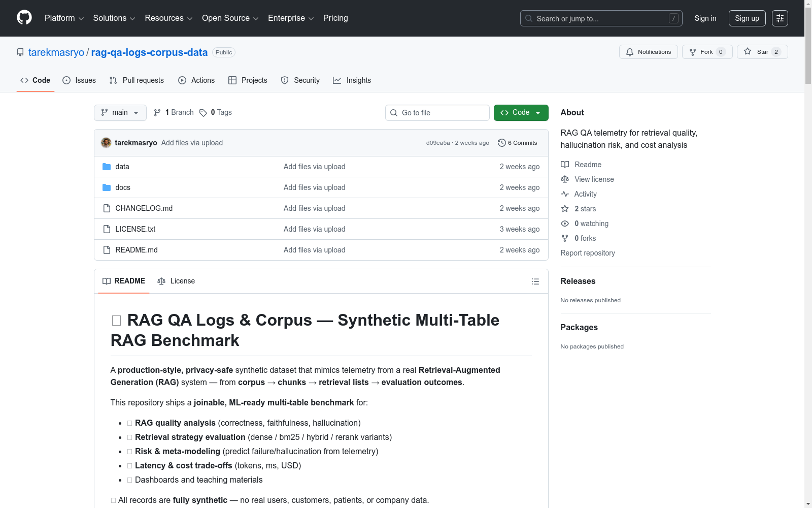Click the license scale icon in About
812x508 pixels.
[565, 179]
